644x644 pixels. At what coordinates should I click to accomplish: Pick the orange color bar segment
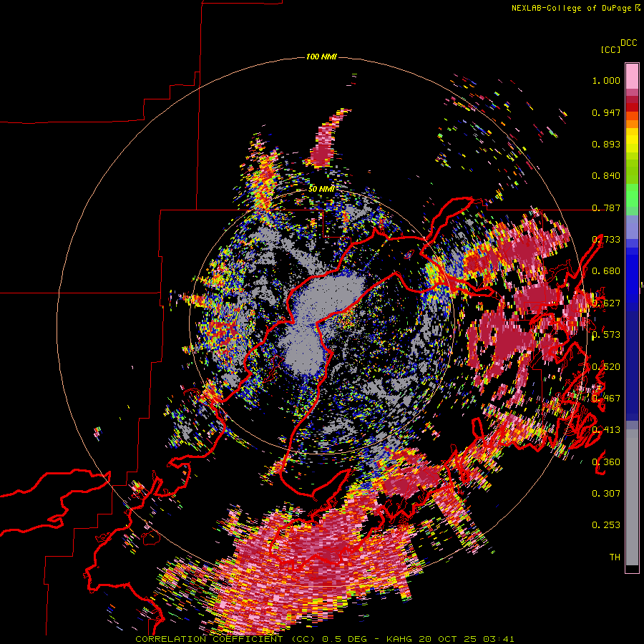632,124
